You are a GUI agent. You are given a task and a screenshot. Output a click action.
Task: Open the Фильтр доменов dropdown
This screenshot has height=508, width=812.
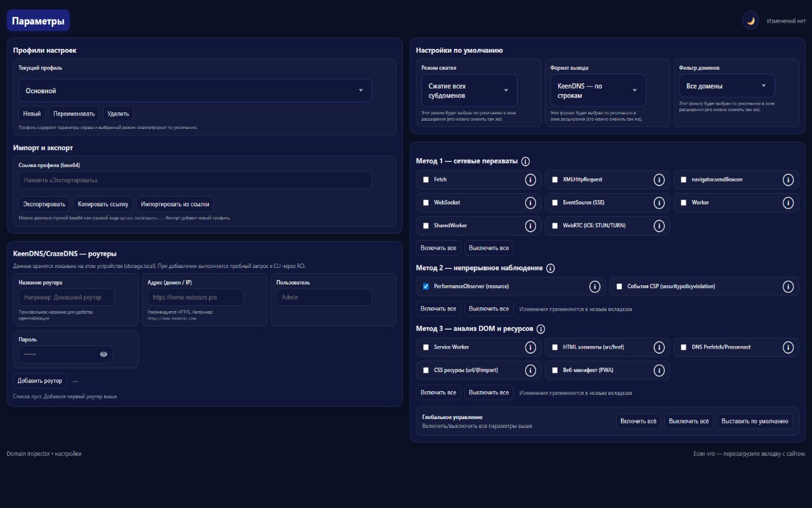726,85
